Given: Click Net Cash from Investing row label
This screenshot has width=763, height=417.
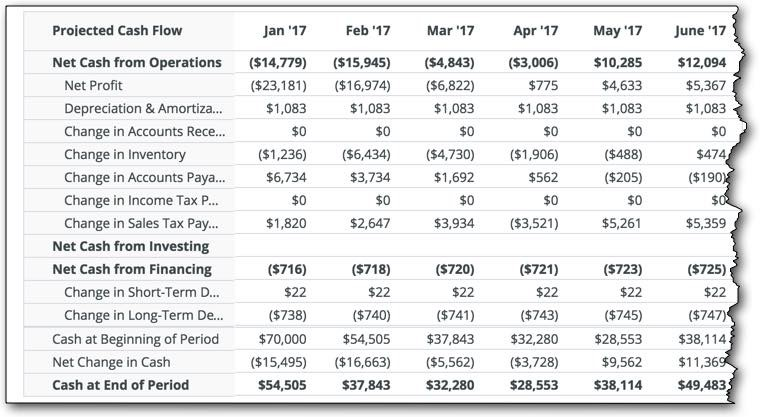Looking at the screenshot, I should (x=130, y=247).
